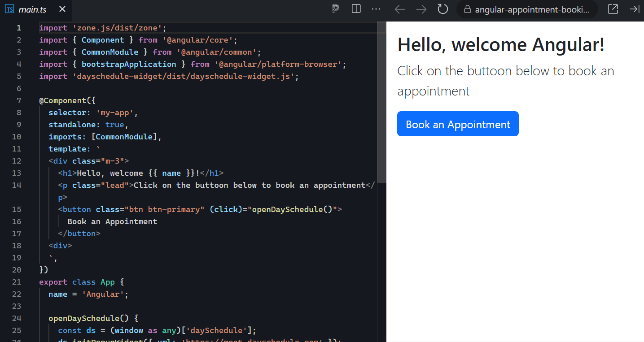Click the selector: 'my-app' line
The height and width of the screenshot is (342, 644).
point(93,113)
